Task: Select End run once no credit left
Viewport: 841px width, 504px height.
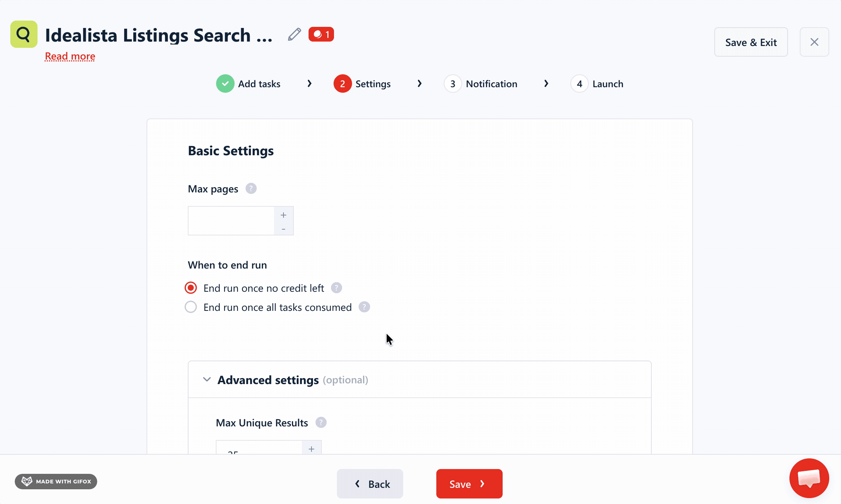Action: pos(190,288)
